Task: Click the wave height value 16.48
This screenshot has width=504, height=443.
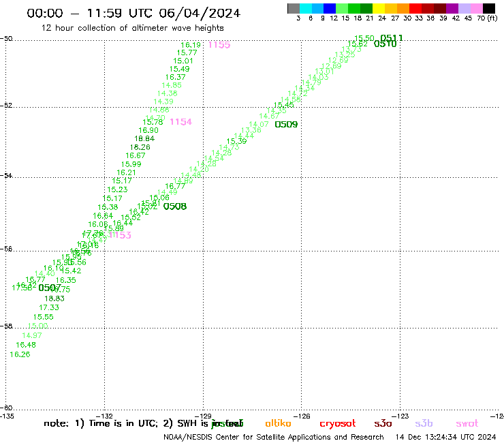Action: point(26,345)
